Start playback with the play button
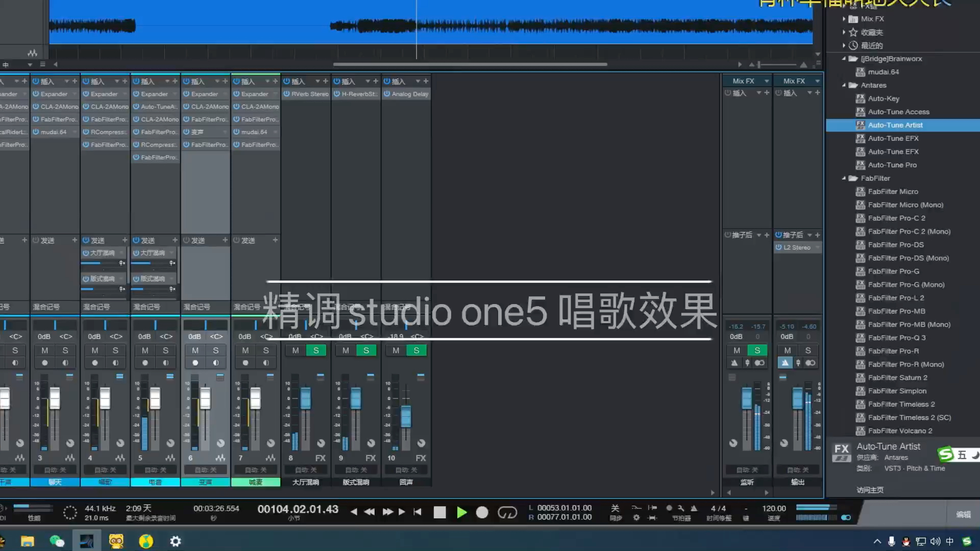 click(461, 512)
